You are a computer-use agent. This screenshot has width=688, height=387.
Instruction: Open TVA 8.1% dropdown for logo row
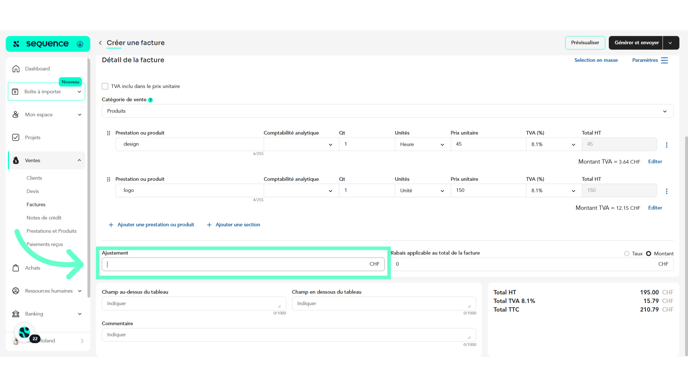click(553, 190)
